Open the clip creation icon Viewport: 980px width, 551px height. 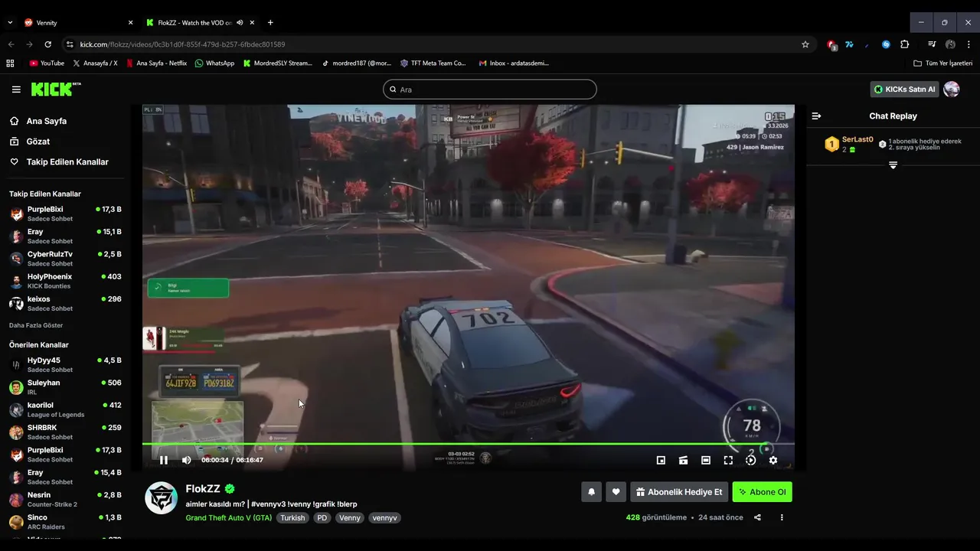pos(683,460)
